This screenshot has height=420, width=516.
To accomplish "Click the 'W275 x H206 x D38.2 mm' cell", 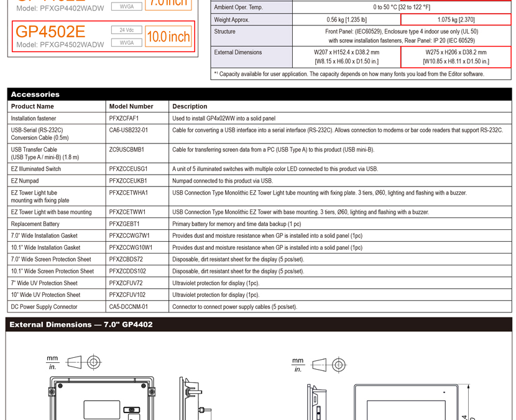I will [x=456, y=52].
